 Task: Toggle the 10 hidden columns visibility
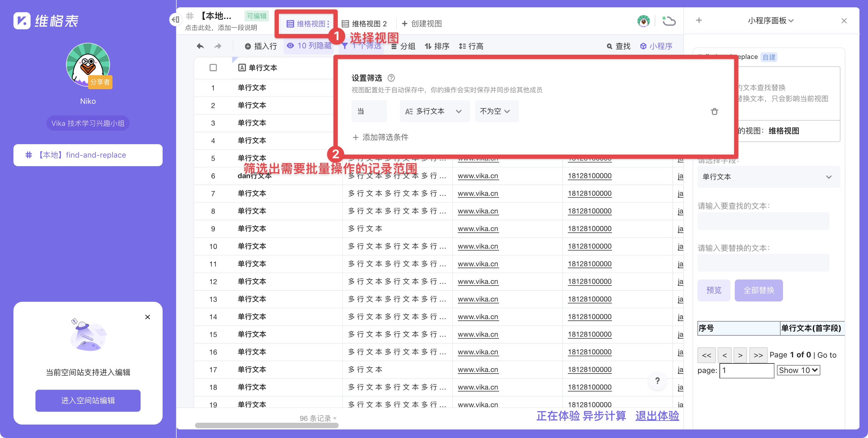309,46
